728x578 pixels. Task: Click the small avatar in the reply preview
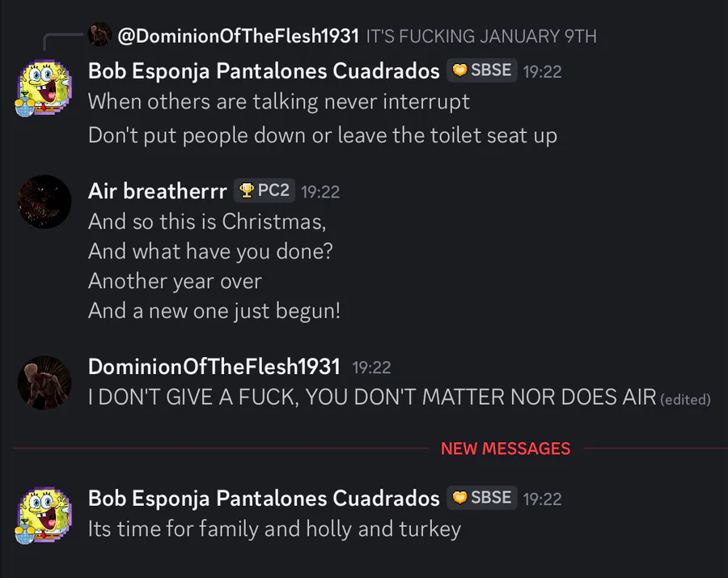point(100,35)
